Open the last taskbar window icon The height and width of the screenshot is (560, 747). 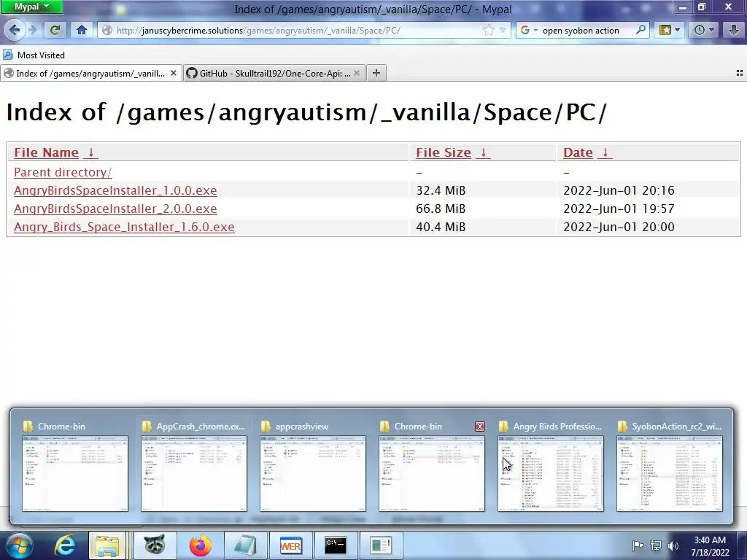point(381,545)
